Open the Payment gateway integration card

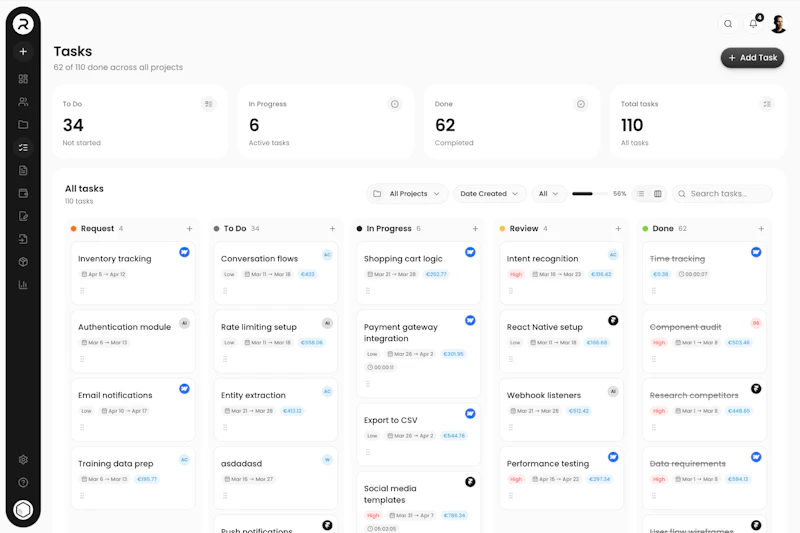pos(418,354)
